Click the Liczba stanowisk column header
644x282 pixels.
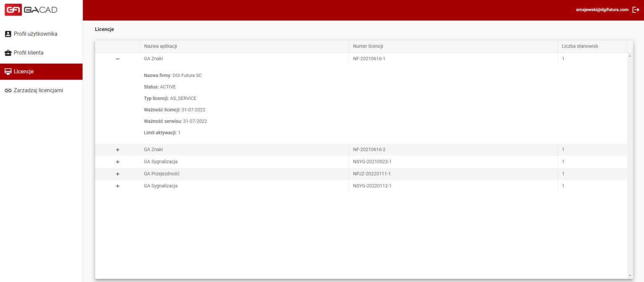pos(580,46)
